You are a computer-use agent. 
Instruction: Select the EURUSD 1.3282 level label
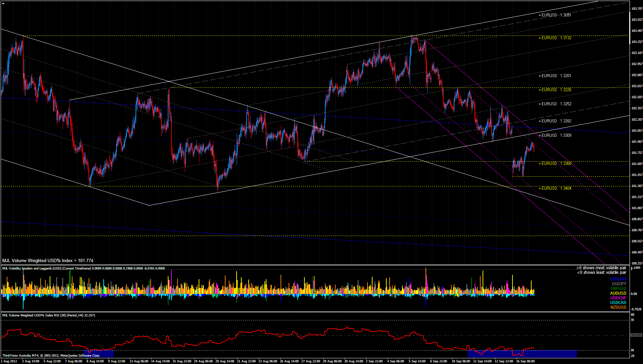(555, 121)
